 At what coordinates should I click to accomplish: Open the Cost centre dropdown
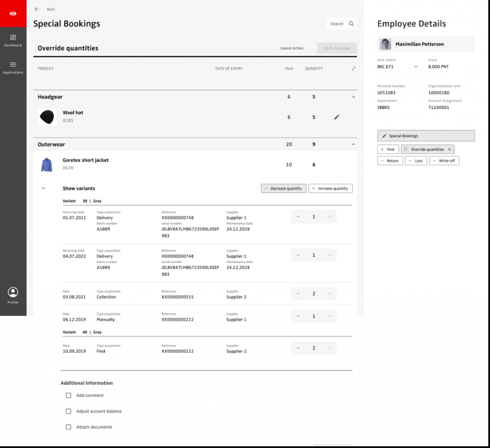click(x=416, y=67)
